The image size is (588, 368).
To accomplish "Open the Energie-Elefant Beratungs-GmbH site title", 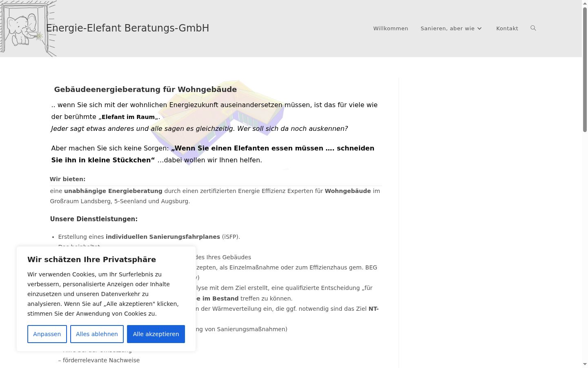I will tap(127, 28).
